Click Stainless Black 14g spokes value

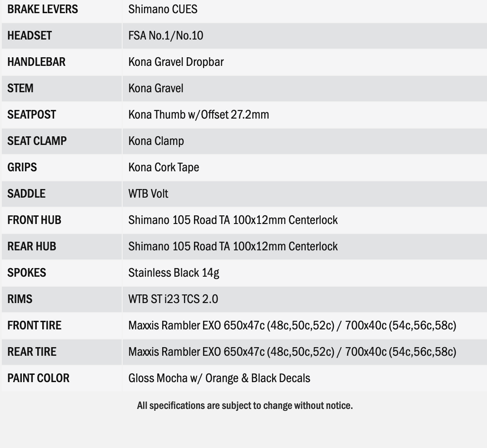pyautogui.click(x=174, y=273)
